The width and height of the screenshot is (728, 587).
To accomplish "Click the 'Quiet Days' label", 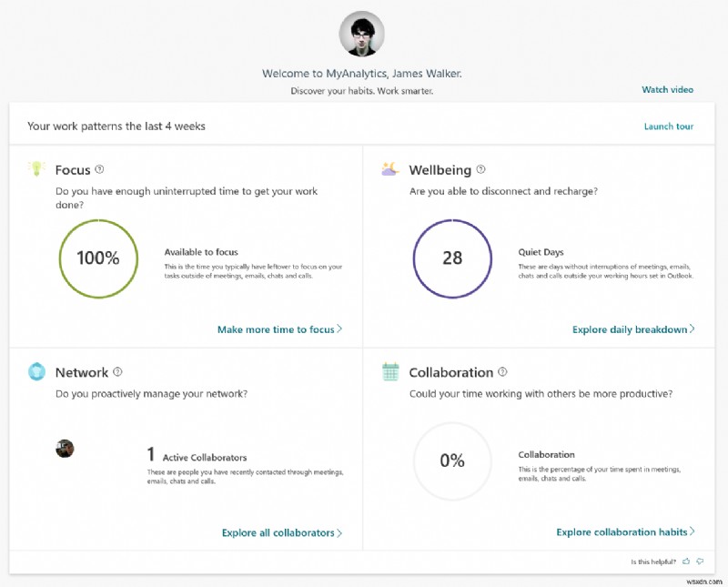I will 541,252.
